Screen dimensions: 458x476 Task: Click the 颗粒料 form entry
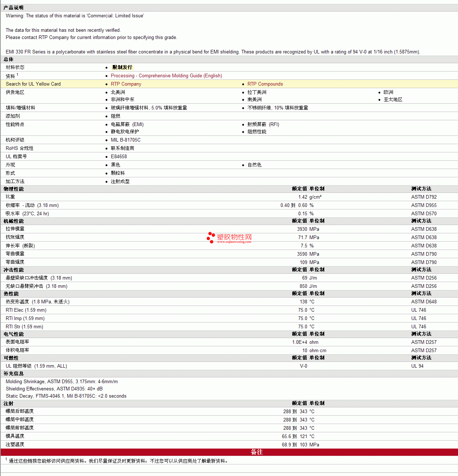(118, 173)
